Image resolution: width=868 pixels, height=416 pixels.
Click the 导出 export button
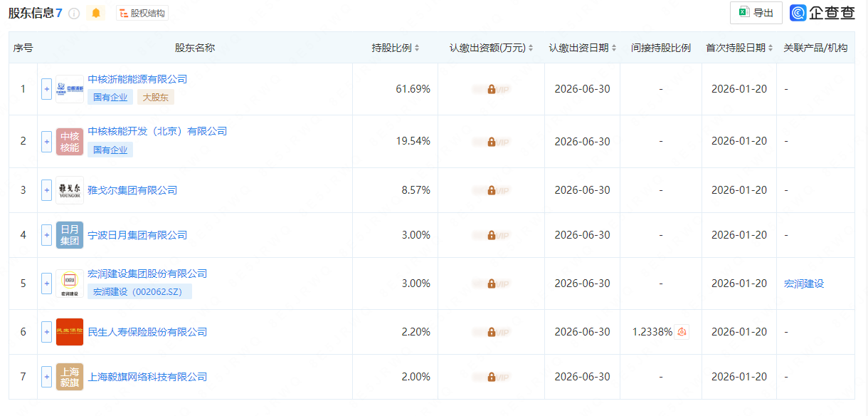756,13
